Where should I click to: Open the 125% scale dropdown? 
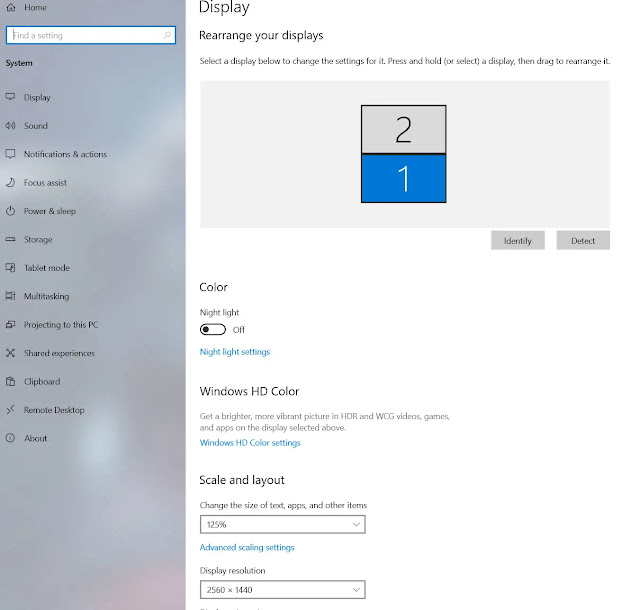pos(282,524)
